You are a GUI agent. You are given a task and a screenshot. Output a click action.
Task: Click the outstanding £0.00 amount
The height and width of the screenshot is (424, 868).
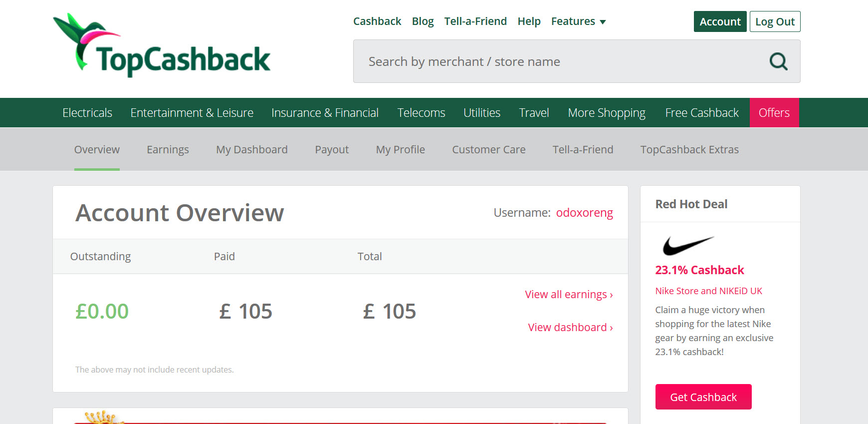(x=102, y=312)
